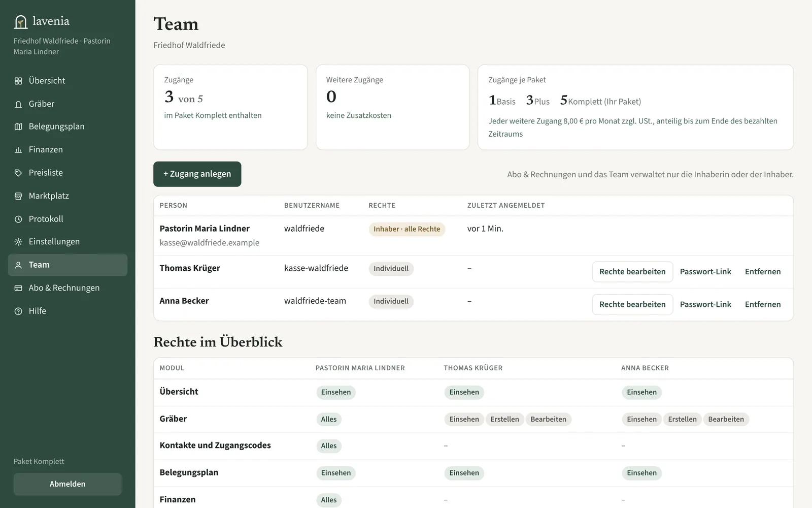This screenshot has height=508, width=812.
Task: Click Thomas Krüger's Erstellen tag for Gräber
Action: coord(504,419)
